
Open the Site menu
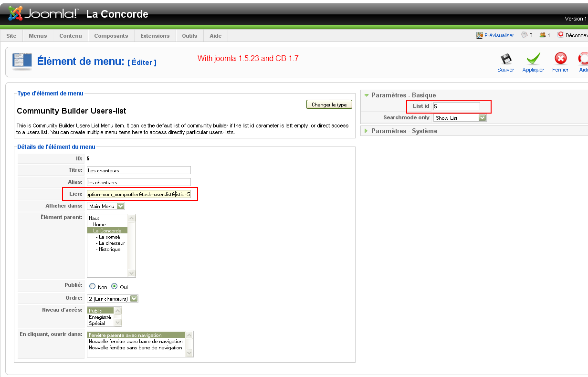11,36
